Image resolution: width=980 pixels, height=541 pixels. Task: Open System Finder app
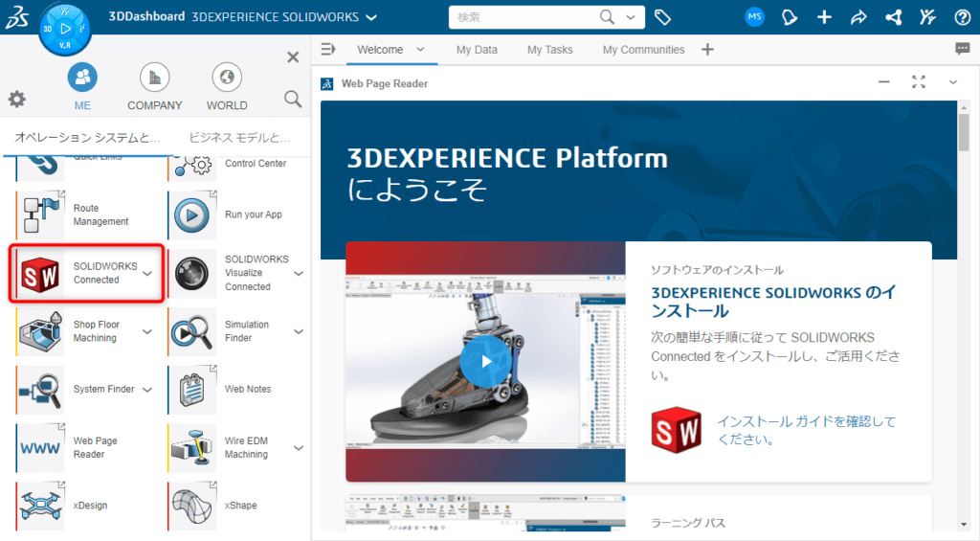click(x=40, y=390)
